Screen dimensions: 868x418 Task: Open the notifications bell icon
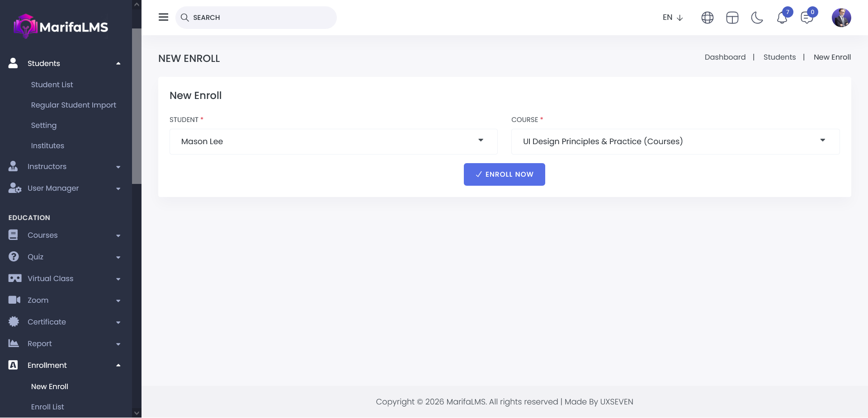(782, 18)
